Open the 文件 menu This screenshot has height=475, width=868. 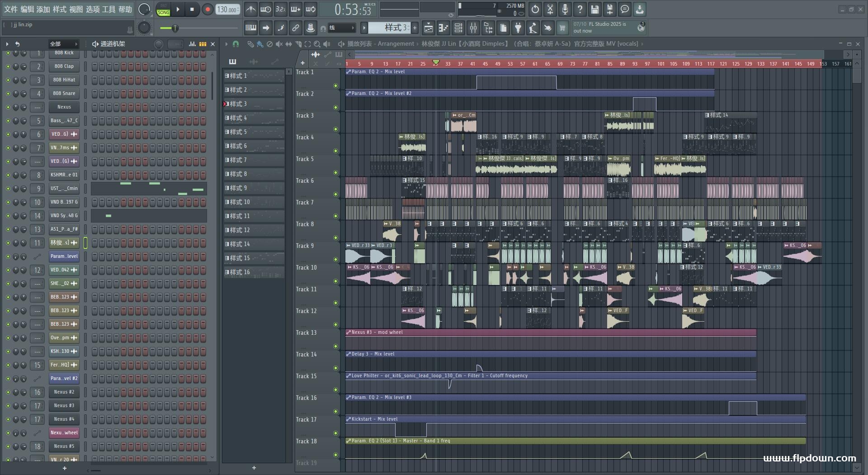point(11,9)
